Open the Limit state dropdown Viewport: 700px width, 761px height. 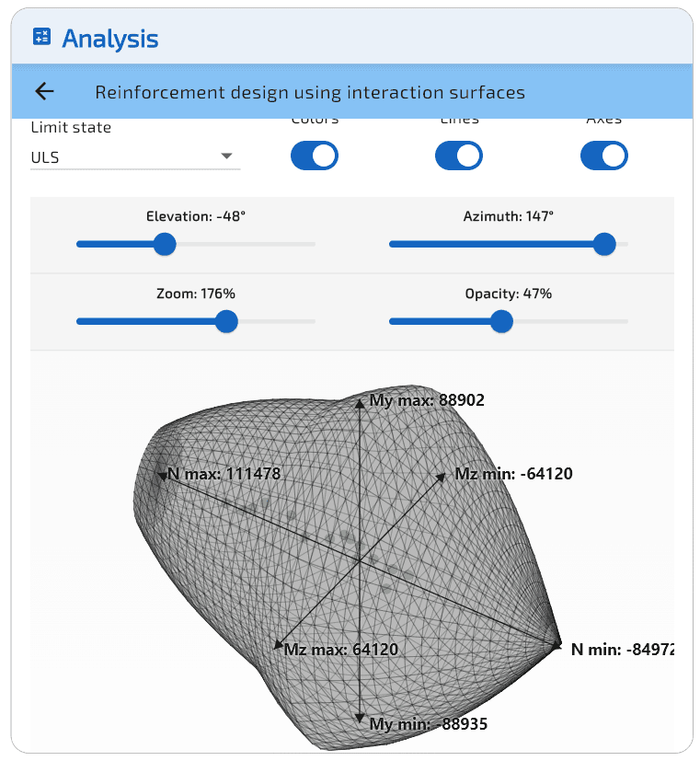134,156
